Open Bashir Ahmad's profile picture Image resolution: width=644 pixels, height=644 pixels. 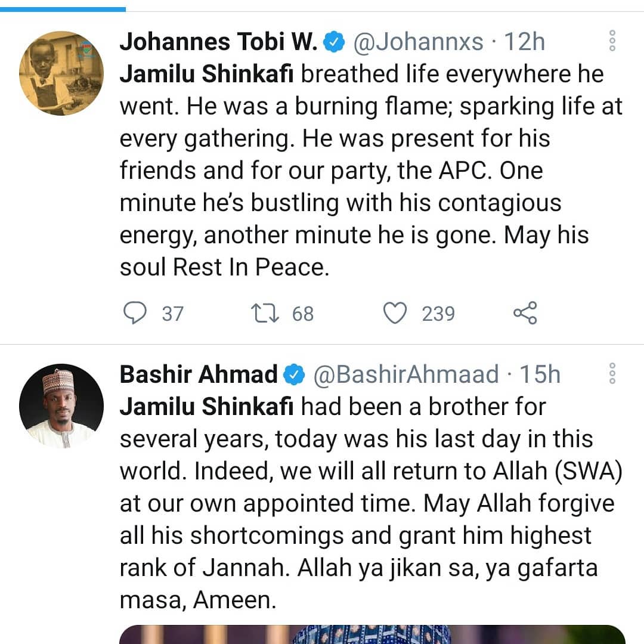(x=61, y=405)
